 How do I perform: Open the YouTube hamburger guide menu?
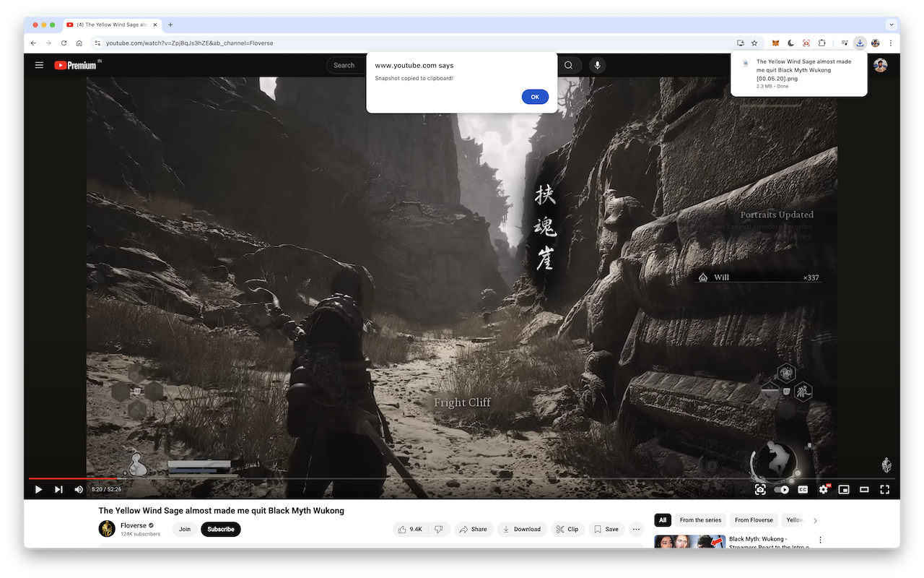39,65
